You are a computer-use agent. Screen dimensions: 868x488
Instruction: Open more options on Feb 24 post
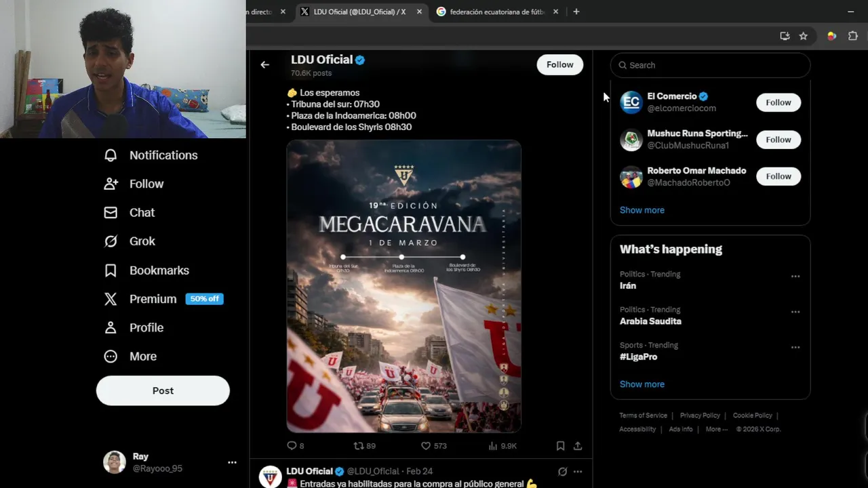578,472
